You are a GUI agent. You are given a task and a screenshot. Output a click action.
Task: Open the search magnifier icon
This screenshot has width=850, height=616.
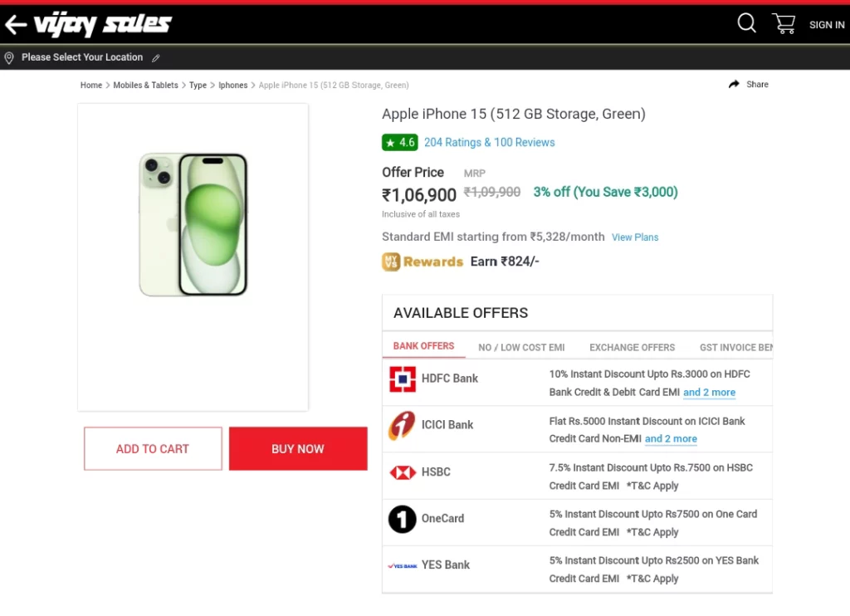point(746,22)
